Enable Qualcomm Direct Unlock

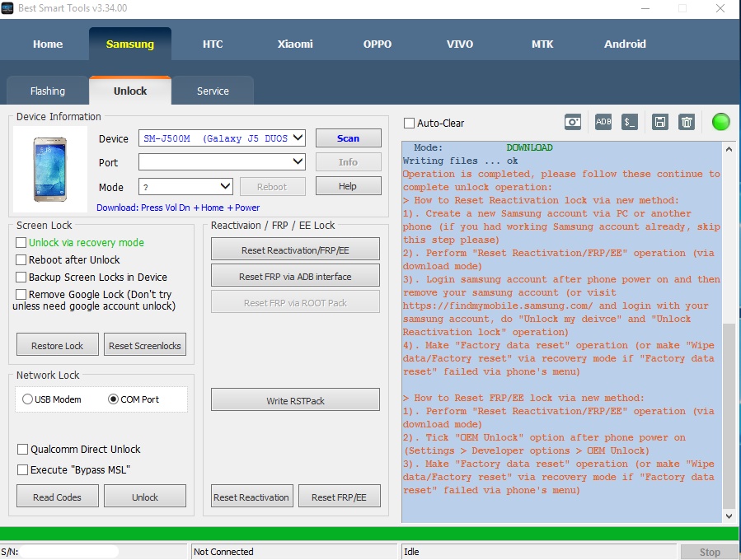click(22, 449)
